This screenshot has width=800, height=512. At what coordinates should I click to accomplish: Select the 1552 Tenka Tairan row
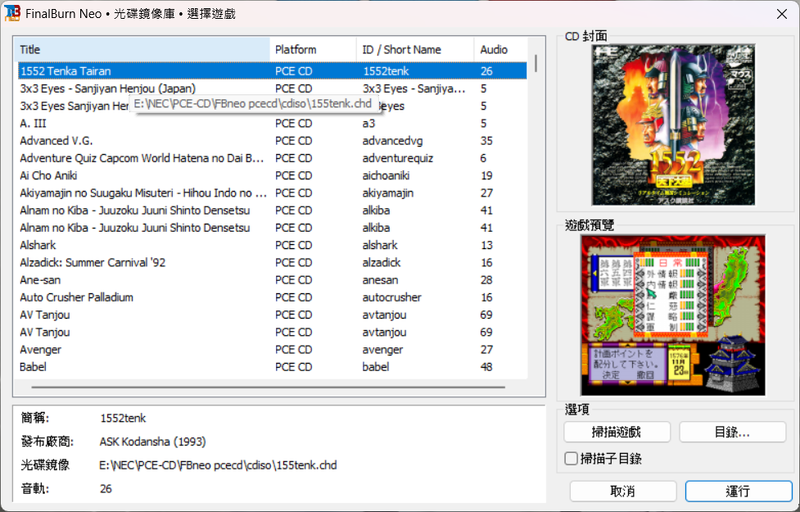coord(272,71)
